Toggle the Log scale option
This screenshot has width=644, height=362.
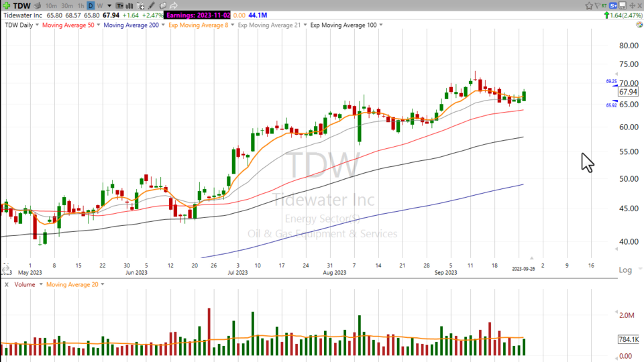coord(625,269)
